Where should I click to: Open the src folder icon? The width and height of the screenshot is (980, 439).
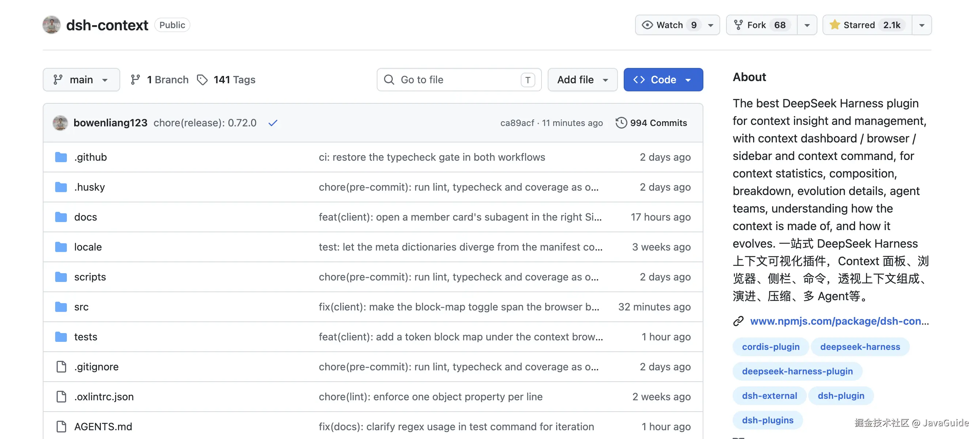click(61, 307)
